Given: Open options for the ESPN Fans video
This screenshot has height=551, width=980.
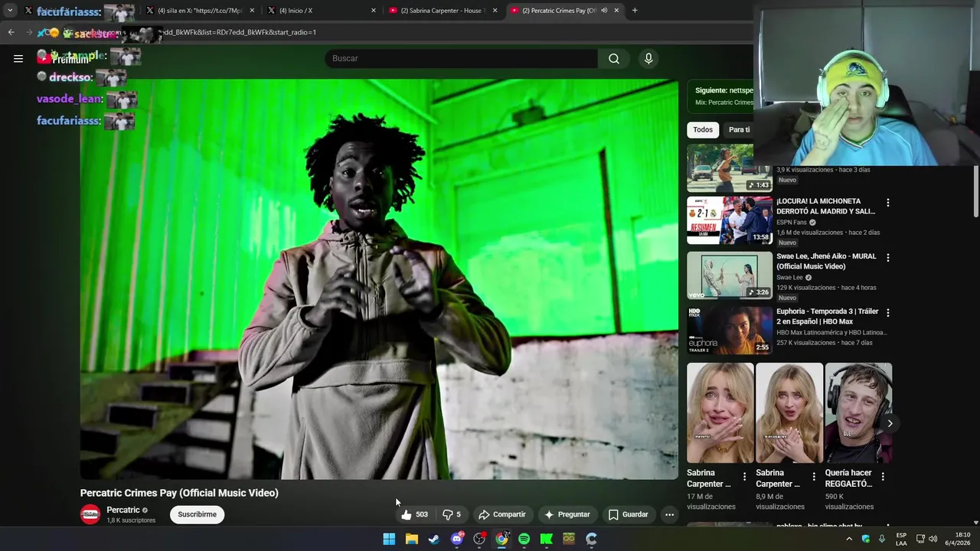Looking at the screenshot, I should [888, 203].
